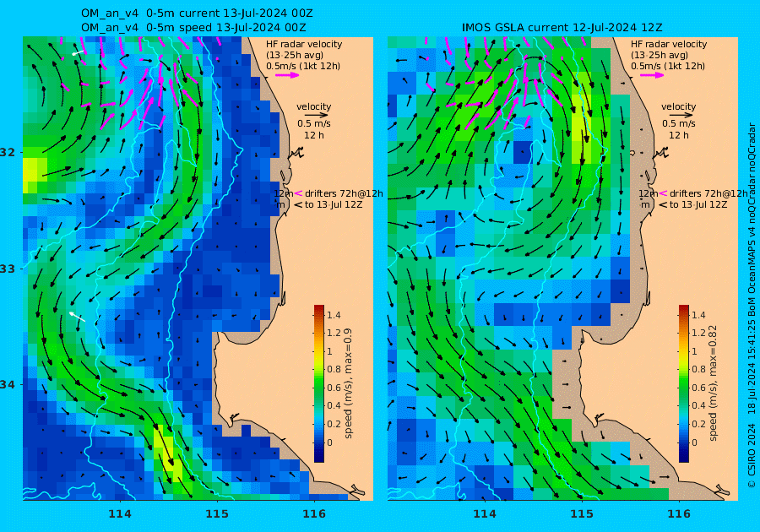The height and width of the screenshot is (532, 760).
Task: Click 'speed (m/s), max=0.82' color bar label
Action: [x=712, y=383]
